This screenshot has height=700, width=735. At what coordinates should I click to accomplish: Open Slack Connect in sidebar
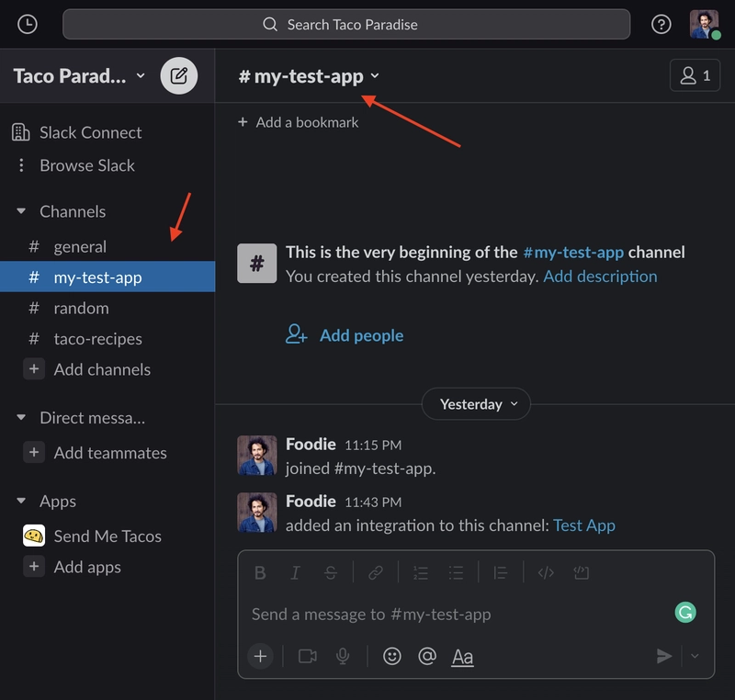[x=90, y=132]
